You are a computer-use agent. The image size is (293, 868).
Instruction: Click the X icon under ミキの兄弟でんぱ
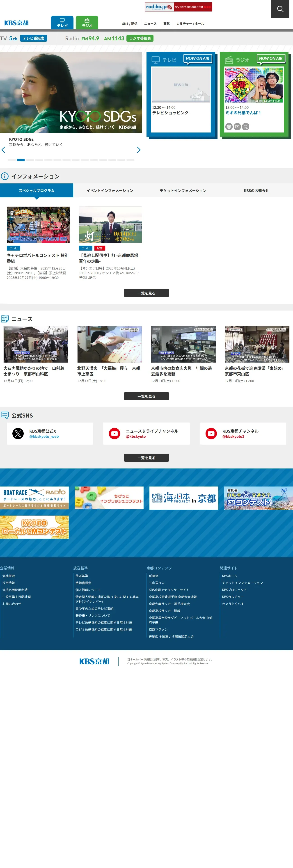[x=246, y=127]
